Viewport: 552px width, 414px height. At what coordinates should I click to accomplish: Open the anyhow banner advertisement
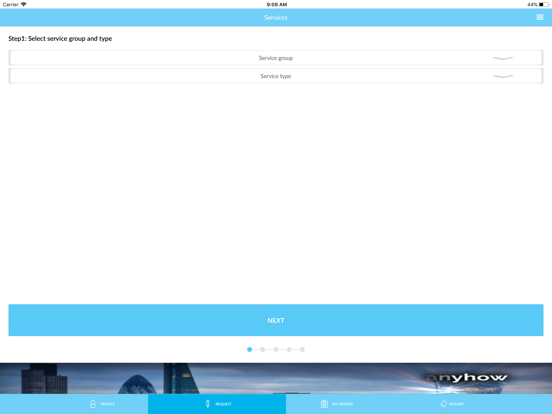276,378
